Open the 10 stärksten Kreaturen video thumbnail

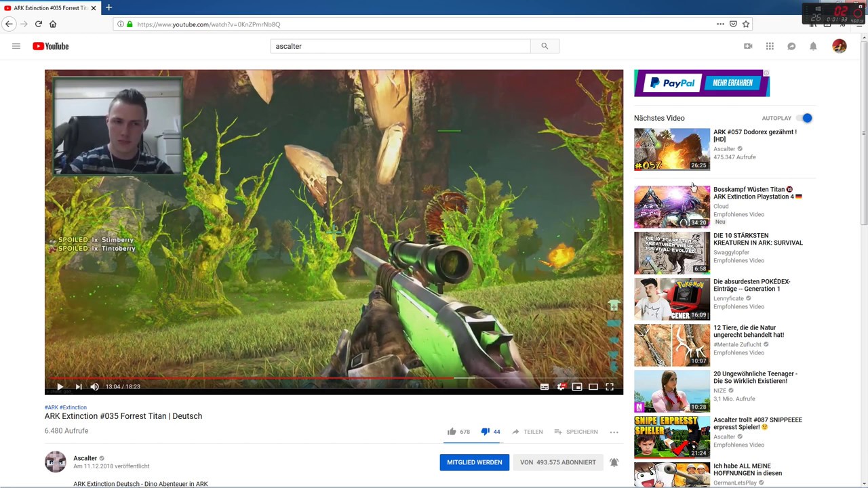pyautogui.click(x=672, y=253)
